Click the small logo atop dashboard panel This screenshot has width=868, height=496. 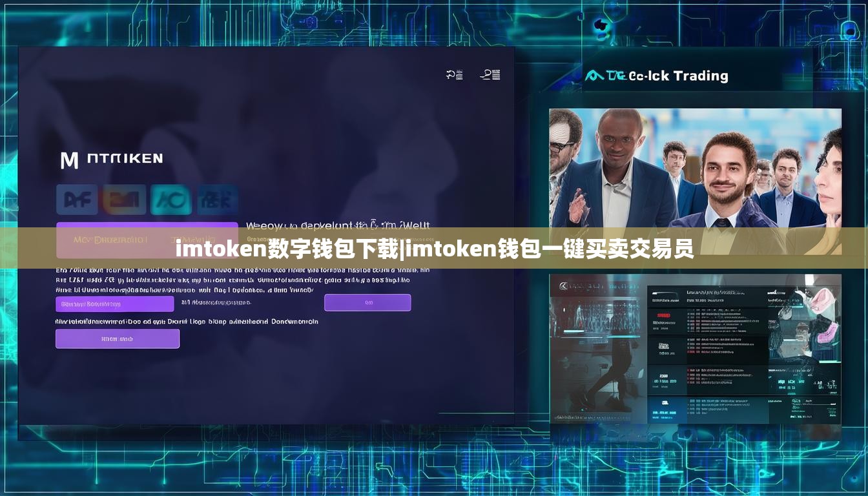point(563,285)
